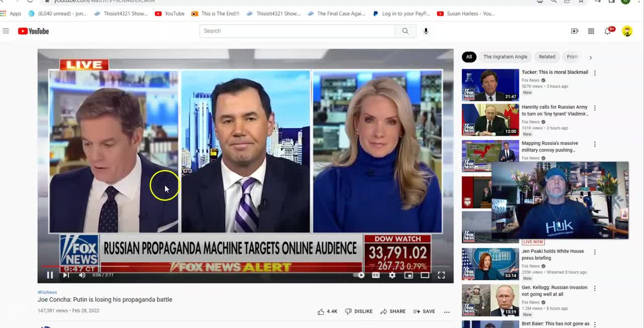Toggle closed captions

375,275
